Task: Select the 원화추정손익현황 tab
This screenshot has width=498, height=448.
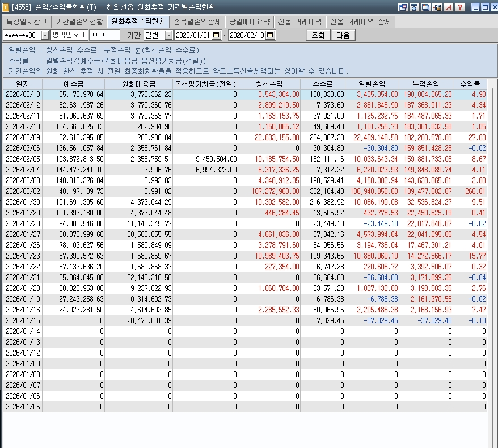Action: 138,22
